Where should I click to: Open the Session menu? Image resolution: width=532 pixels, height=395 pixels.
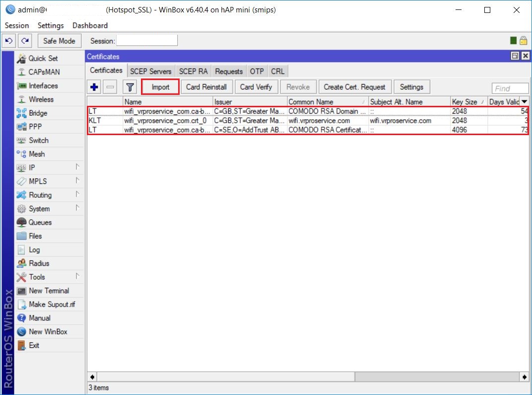tap(17, 25)
